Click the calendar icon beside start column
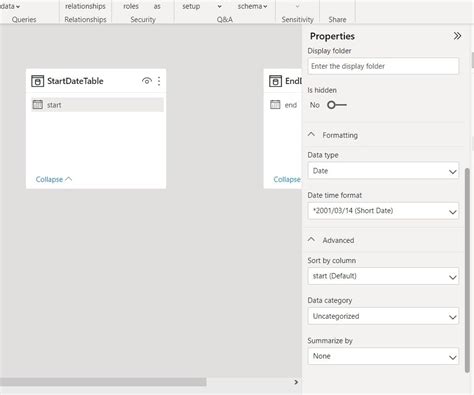This screenshot has height=395, width=474. click(x=38, y=105)
